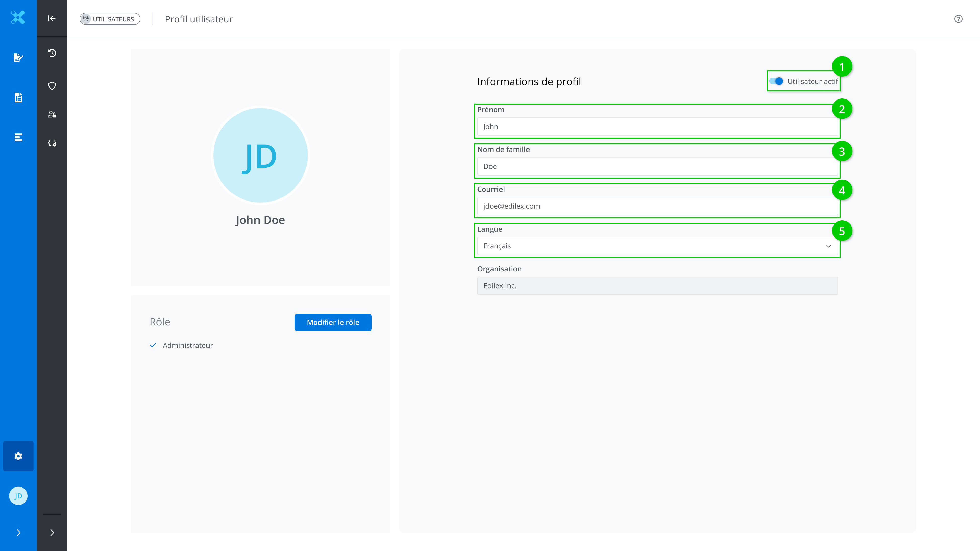Screen dimensions: 980x551
Task: Toggle the Utilisateur actif switch
Action: 776,81
